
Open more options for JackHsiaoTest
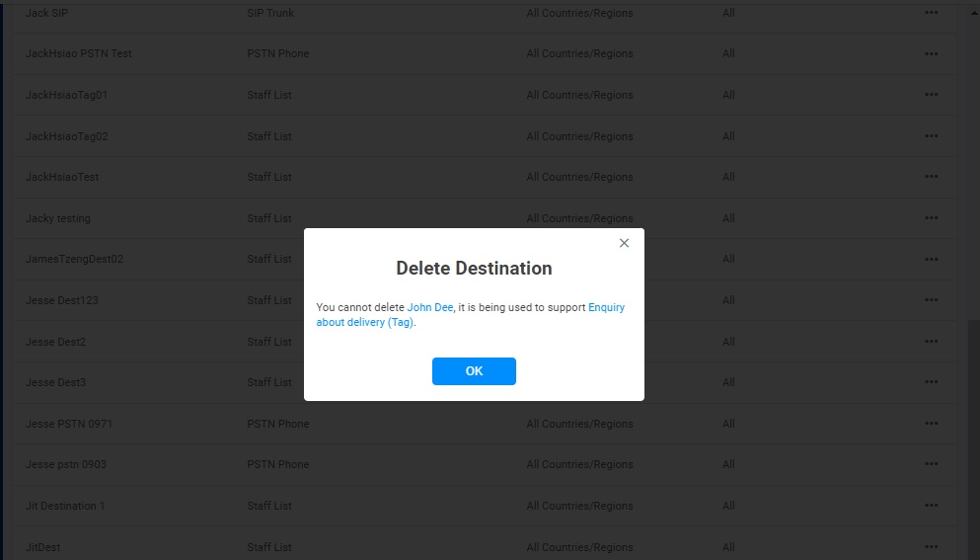pyautogui.click(x=931, y=178)
